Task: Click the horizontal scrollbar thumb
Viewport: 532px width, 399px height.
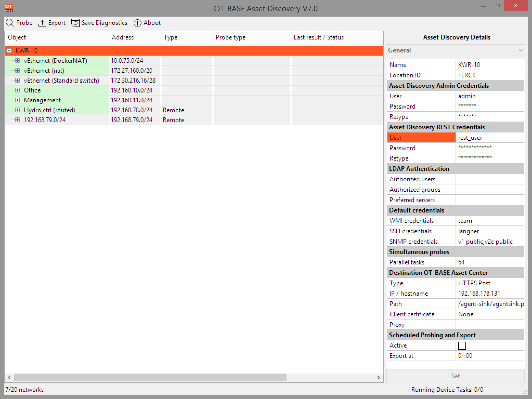Action: pyautogui.click(x=150, y=377)
